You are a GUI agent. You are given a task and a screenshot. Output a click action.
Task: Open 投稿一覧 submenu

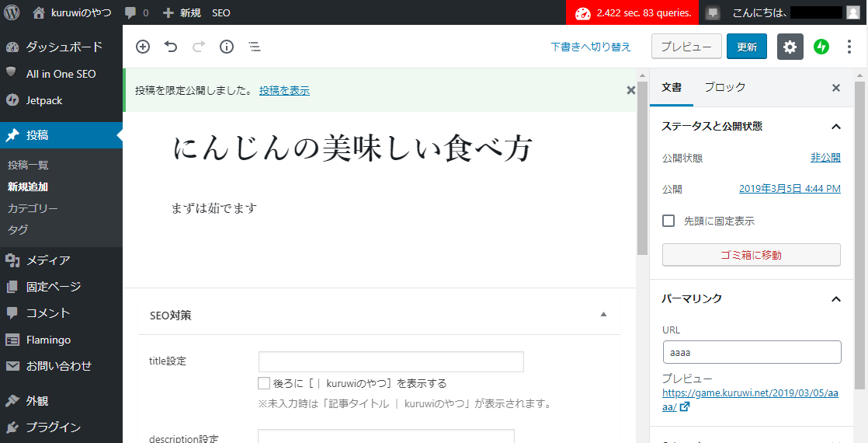point(28,166)
